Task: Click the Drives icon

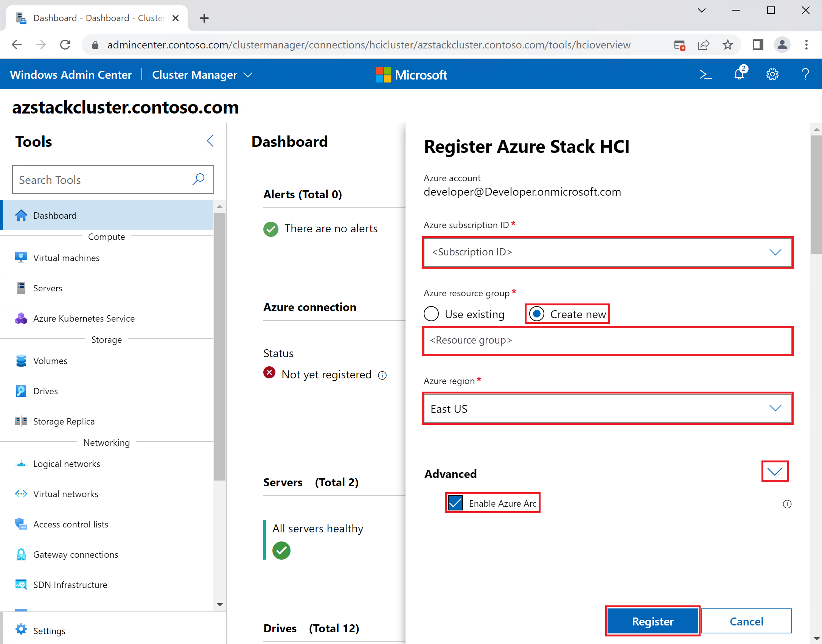Action: coord(21,391)
